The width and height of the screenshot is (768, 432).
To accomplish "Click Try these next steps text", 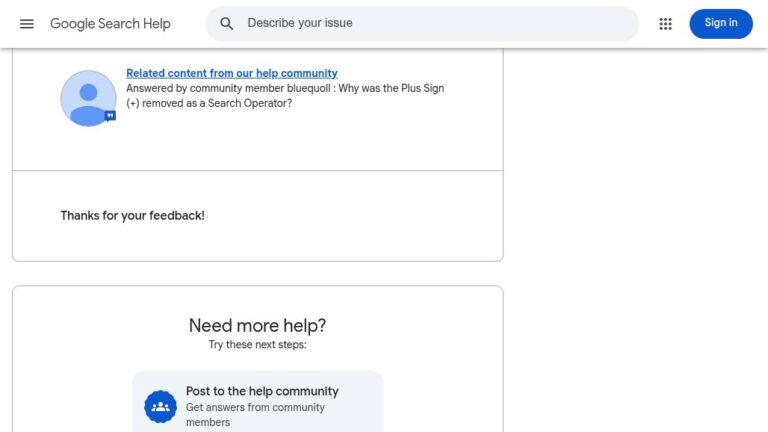I will [258, 345].
